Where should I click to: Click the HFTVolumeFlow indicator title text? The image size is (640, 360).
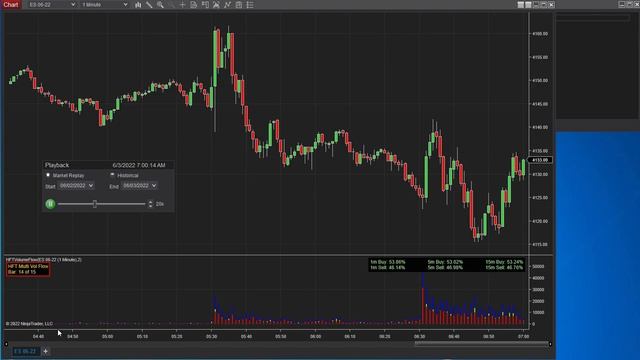click(x=44, y=260)
